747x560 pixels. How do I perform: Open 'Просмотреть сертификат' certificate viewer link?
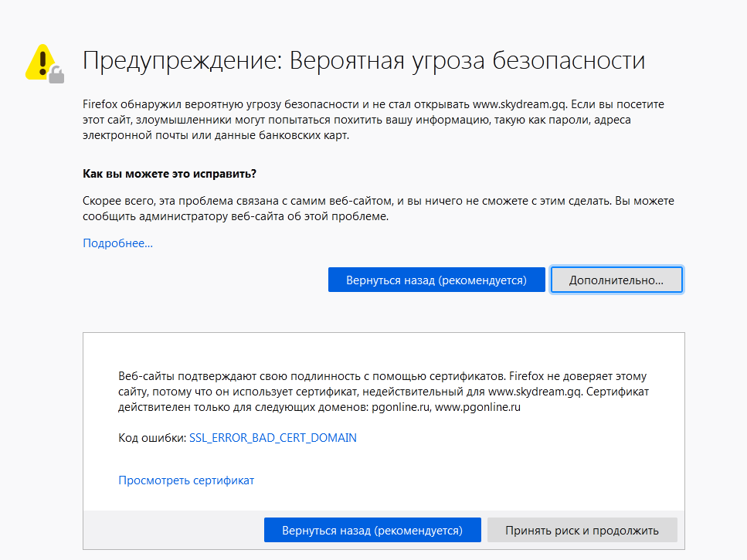click(x=186, y=480)
